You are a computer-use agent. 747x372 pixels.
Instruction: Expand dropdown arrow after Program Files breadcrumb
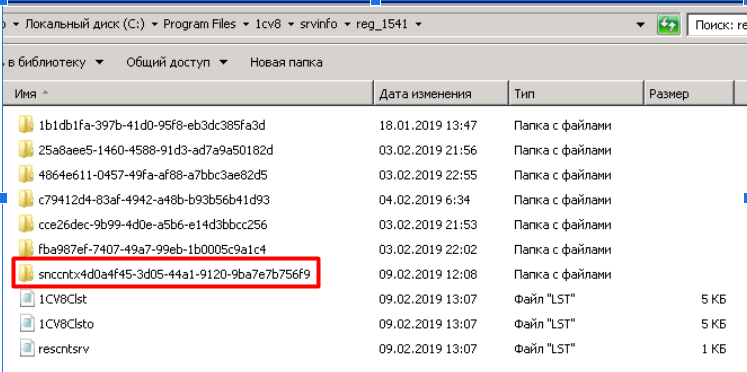(x=246, y=24)
